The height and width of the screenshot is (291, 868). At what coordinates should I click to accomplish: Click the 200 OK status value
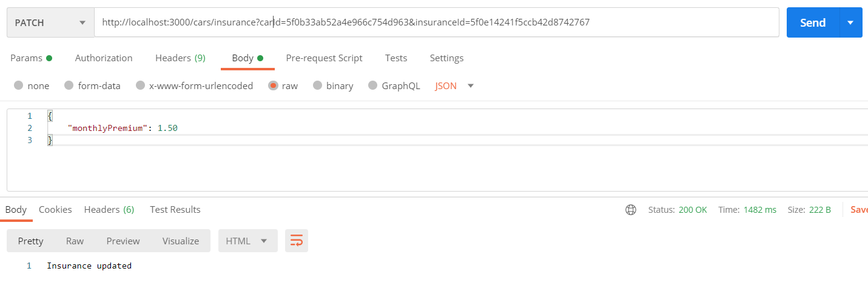pyautogui.click(x=693, y=210)
